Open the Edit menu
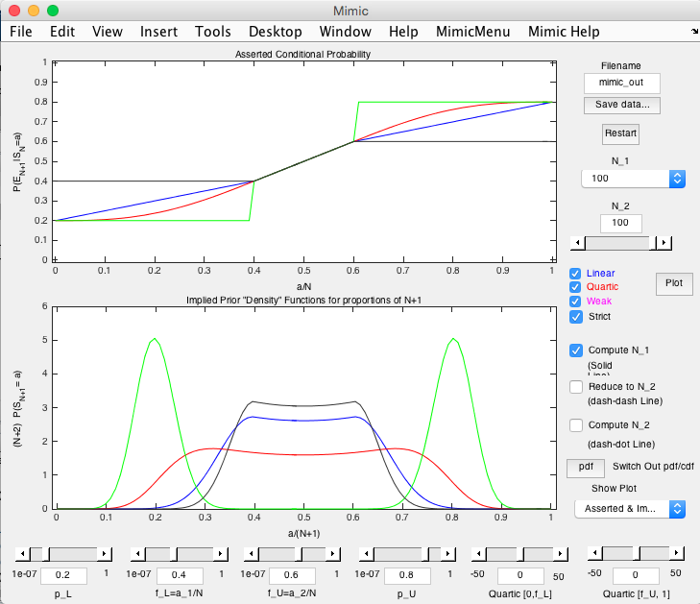Viewport: 700px width, 604px height. (x=62, y=32)
